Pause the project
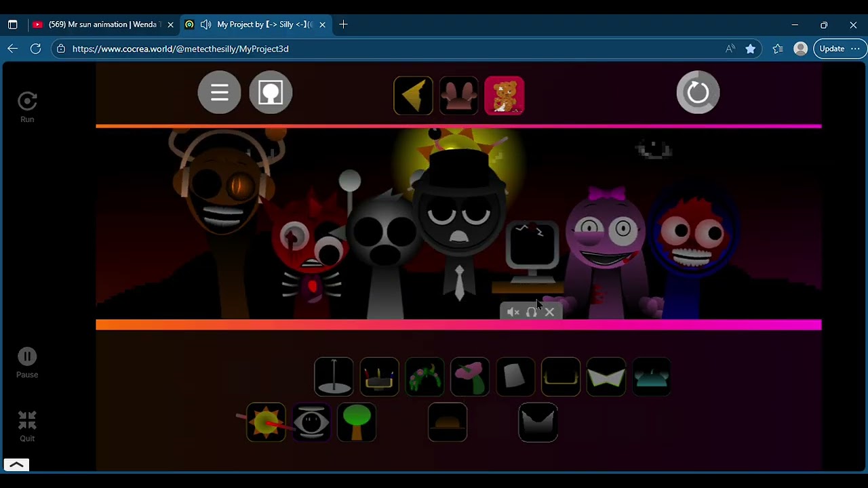The height and width of the screenshot is (488, 868). point(27,363)
